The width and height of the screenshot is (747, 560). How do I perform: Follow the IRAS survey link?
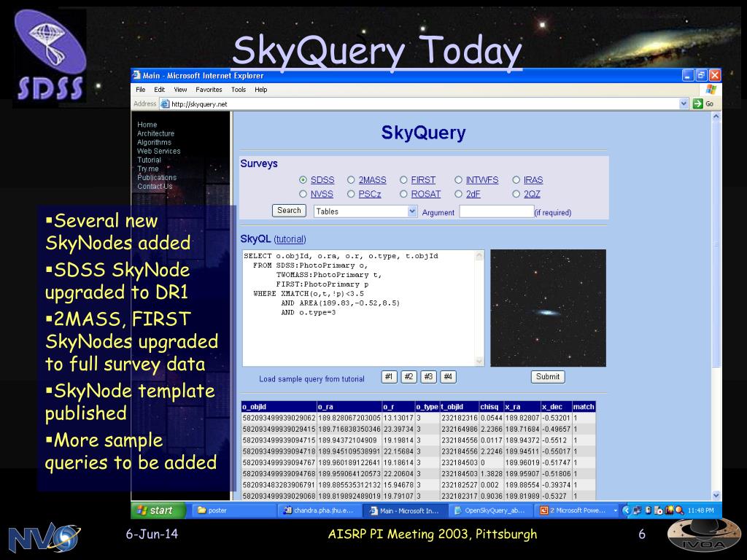pyautogui.click(x=533, y=180)
